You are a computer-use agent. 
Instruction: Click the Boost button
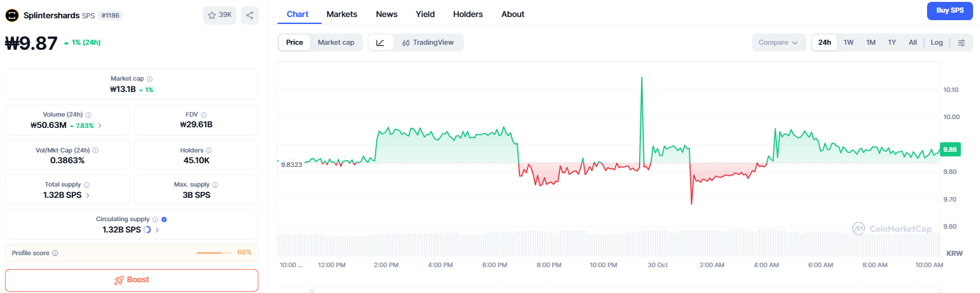(132, 280)
